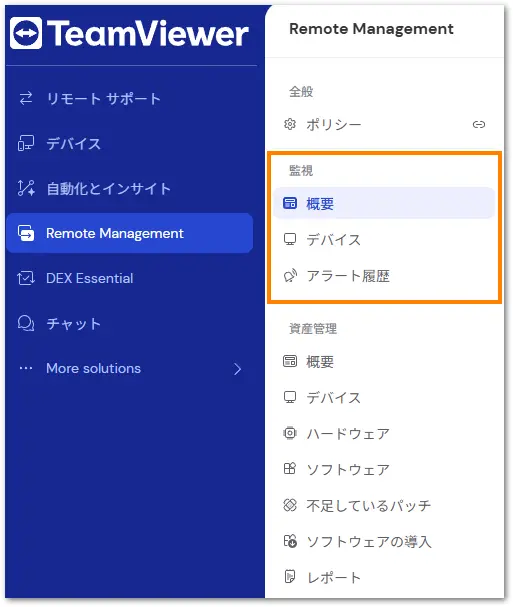Expand More solutions with the chevron arrow

pyautogui.click(x=237, y=369)
